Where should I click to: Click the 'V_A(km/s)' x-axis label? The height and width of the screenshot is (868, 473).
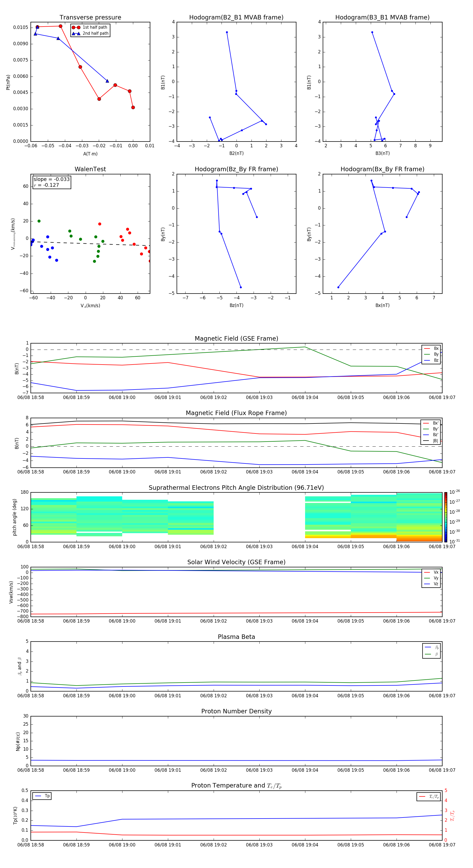click(90, 306)
